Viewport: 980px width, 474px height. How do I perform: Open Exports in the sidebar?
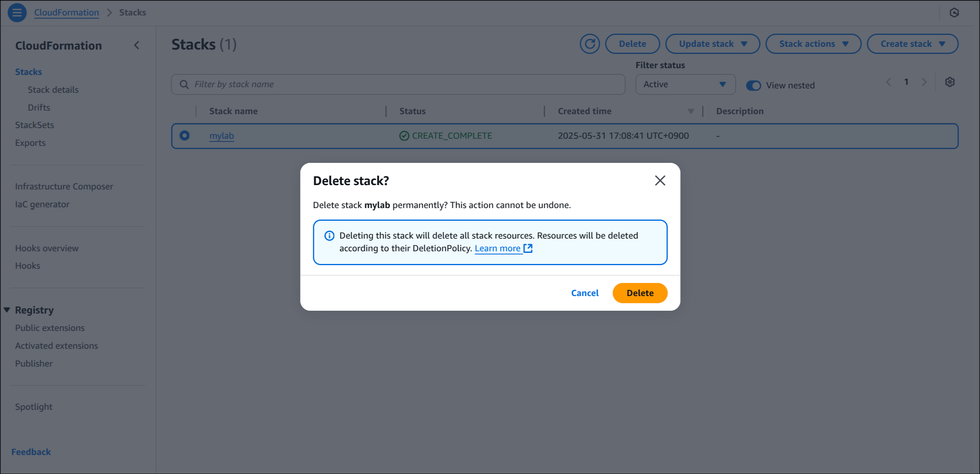30,143
